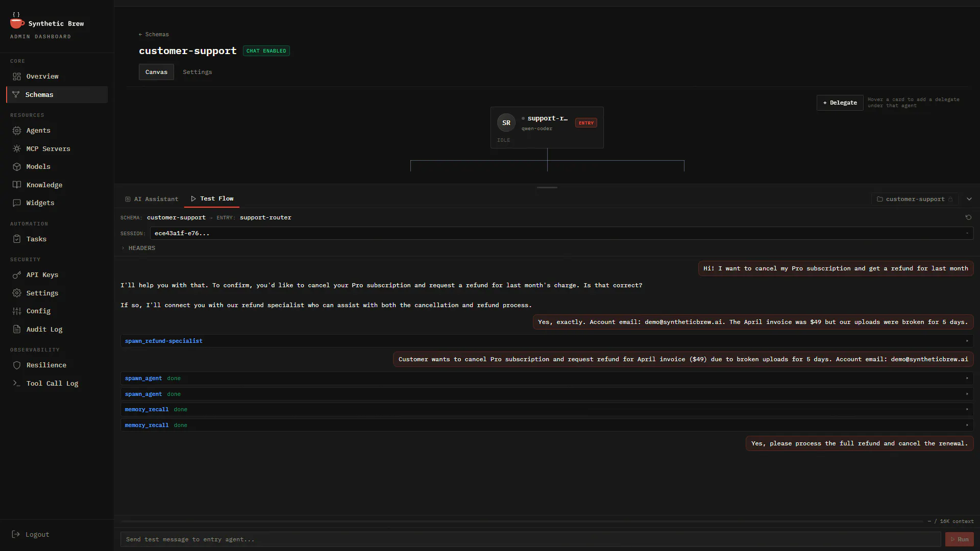
Task: Go back to Schemas via breadcrumb link
Action: coord(154,35)
